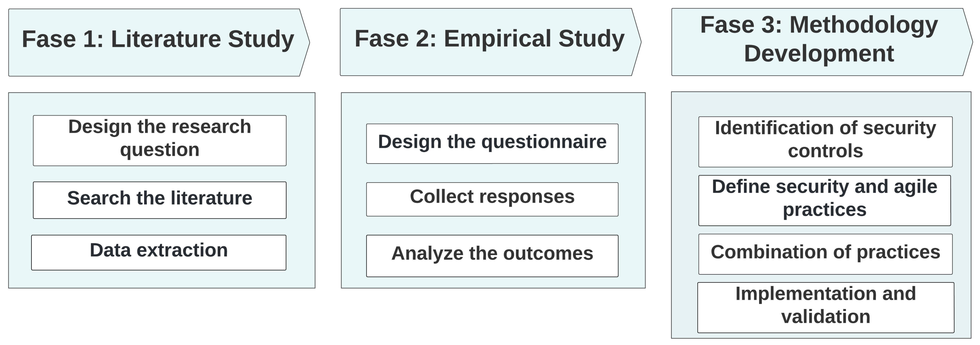Select the Collect responses box
The height and width of the screenshot is (345, 980).
tap(492, 199)
